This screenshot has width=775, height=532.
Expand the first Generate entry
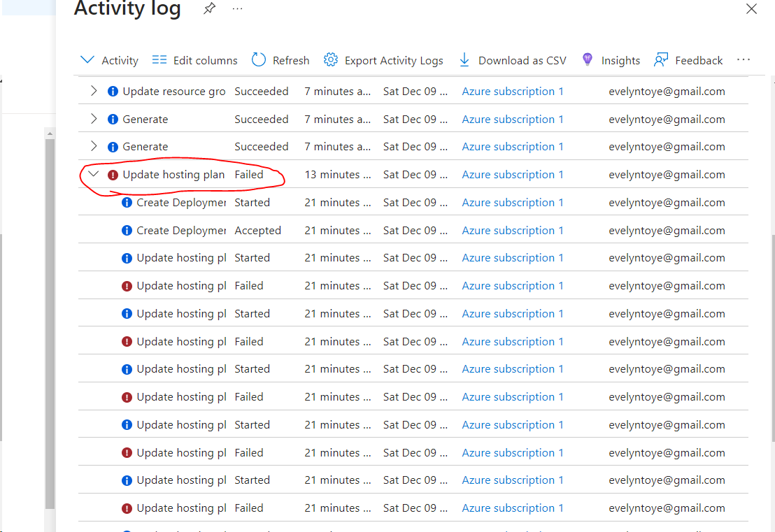(93, 119)
